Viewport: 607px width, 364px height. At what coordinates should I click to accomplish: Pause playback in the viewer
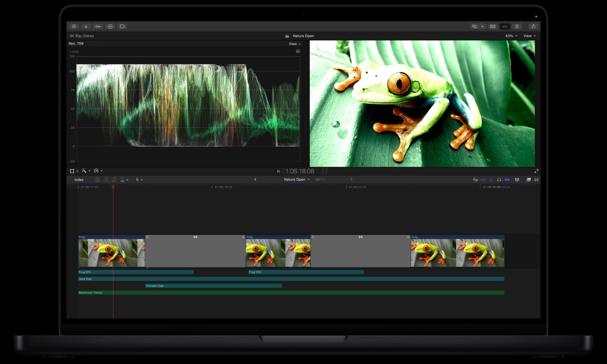click(x=278, y=171)
